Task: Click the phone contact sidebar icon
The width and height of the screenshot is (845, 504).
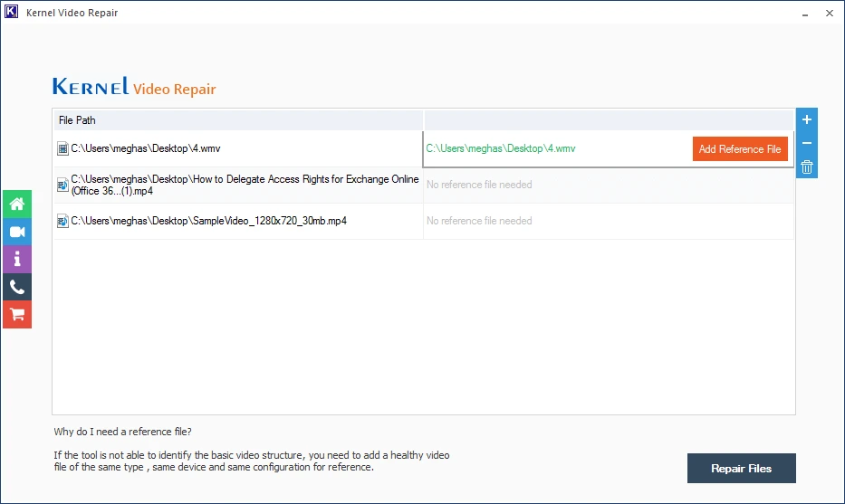Action: (16, 287)
